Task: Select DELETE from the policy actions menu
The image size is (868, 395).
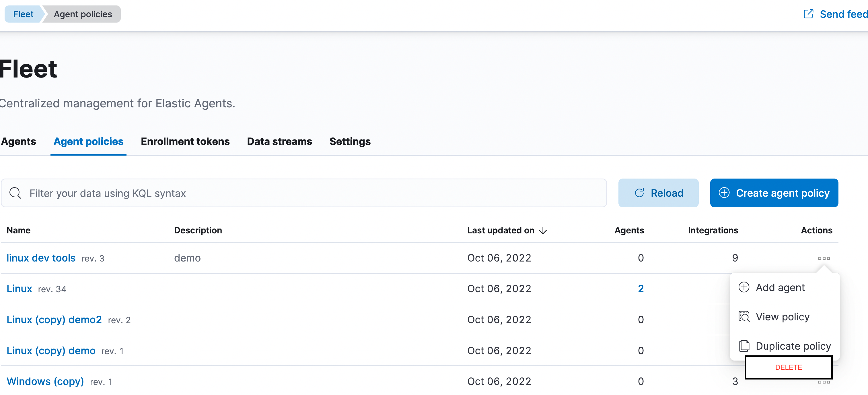Action: (x=788, y=367)
